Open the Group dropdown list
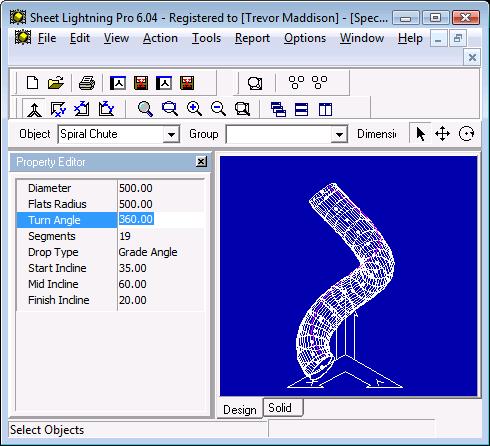 tap(339, 135)
